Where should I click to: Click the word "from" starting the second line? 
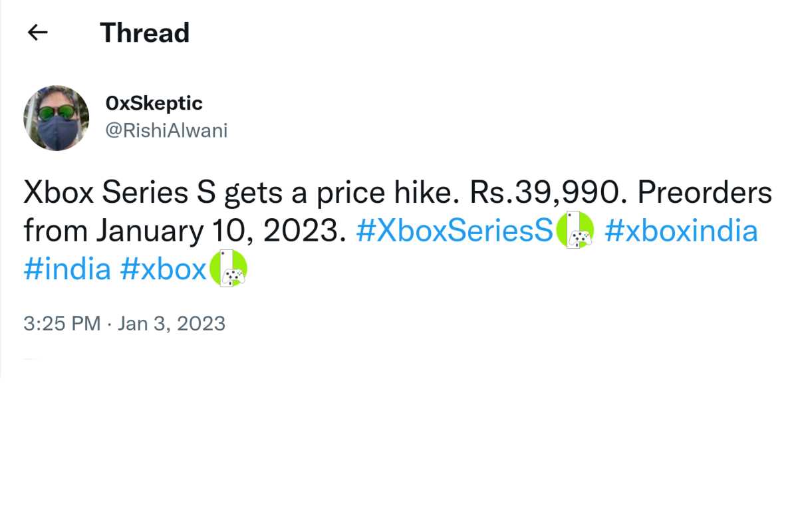[55, 231]
